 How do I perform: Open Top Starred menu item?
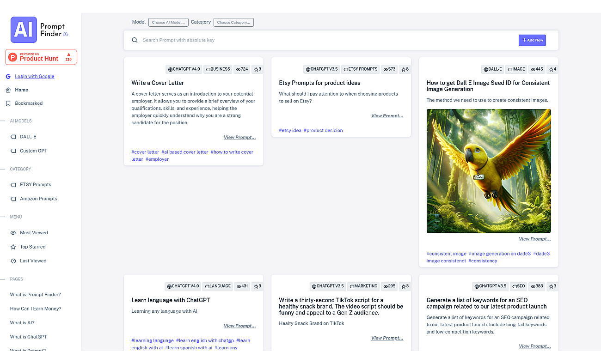click(33, 247)
